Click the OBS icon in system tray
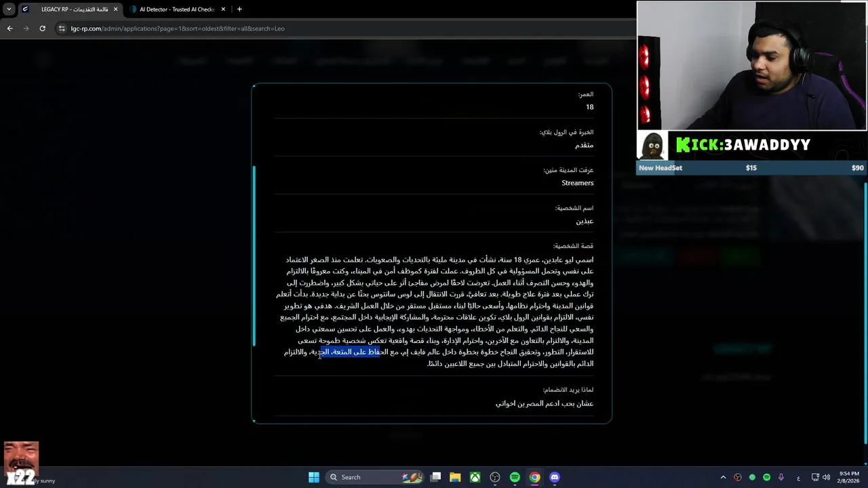 [x=738, y=477]
